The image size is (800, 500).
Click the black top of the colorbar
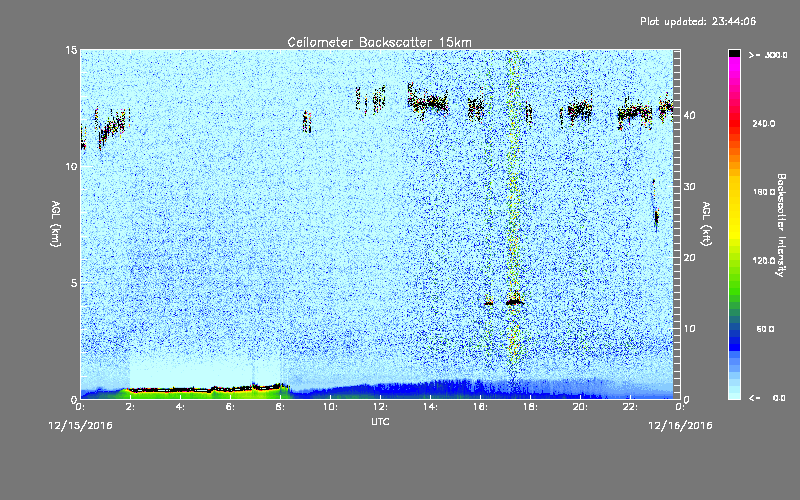click(x=734, y=53)
